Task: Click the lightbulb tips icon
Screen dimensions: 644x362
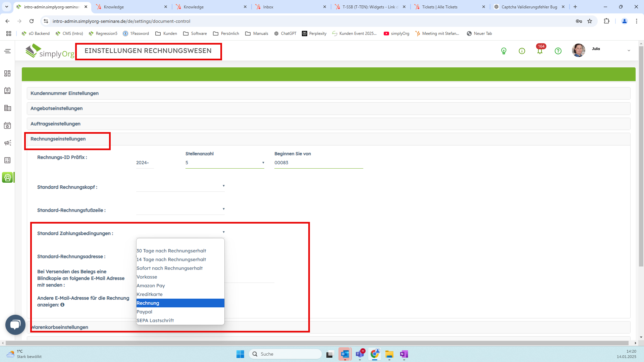Action: 503,51
